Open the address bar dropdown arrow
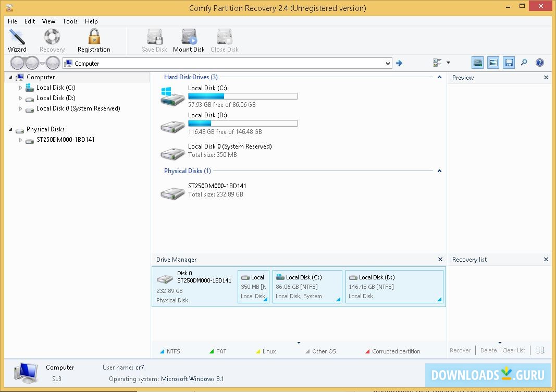 coord(388,63)
